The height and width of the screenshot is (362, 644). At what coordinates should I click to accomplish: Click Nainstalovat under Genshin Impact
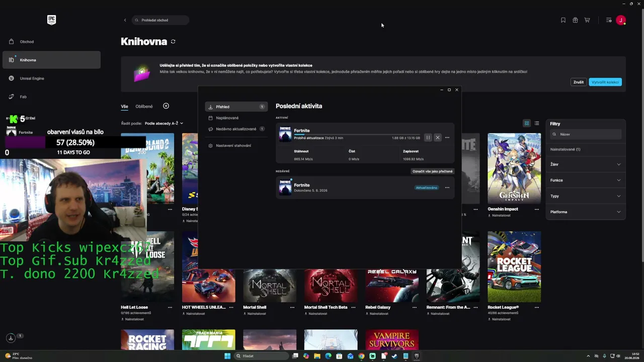(499, 215)
